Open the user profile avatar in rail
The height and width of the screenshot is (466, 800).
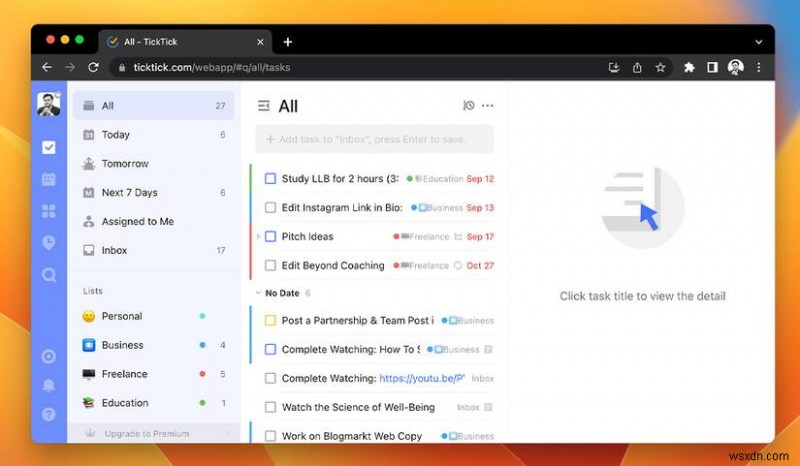pos(48,105)
